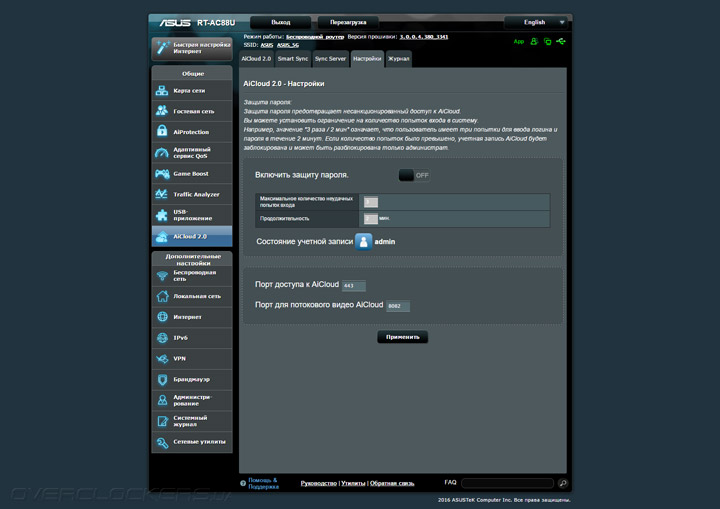Open the LAN house icon

162,296
